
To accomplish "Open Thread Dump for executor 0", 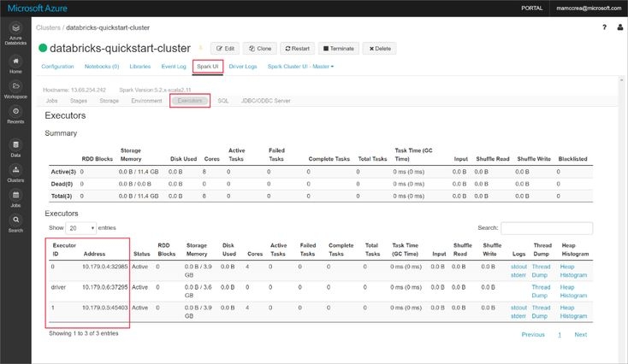I will 541,271.
